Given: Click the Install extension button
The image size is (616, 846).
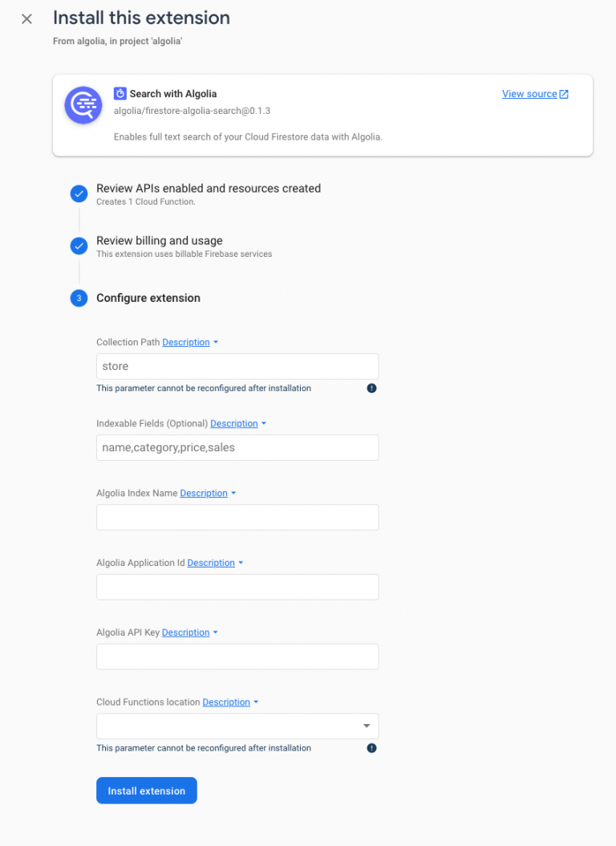Looking at the screenshot, I should [x=147, y=791].
